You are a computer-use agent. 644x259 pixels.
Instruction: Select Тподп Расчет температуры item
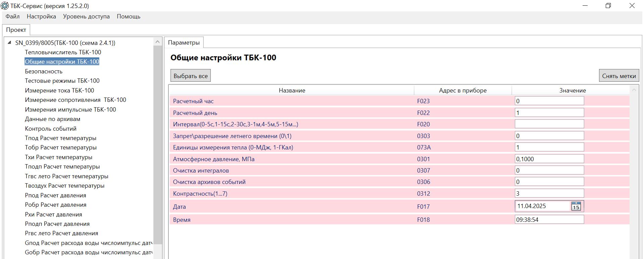[x=62, y=167]
